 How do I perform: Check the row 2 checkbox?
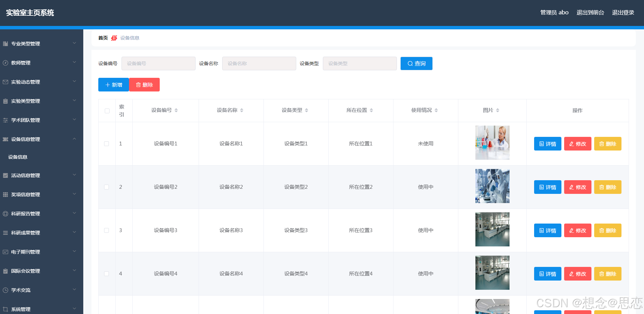point(106,187)
